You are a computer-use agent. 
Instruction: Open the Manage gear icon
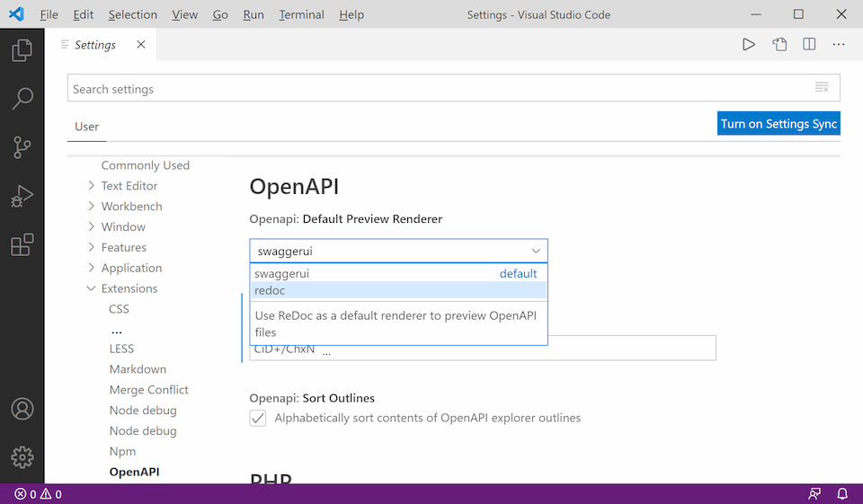pos(22,457)
